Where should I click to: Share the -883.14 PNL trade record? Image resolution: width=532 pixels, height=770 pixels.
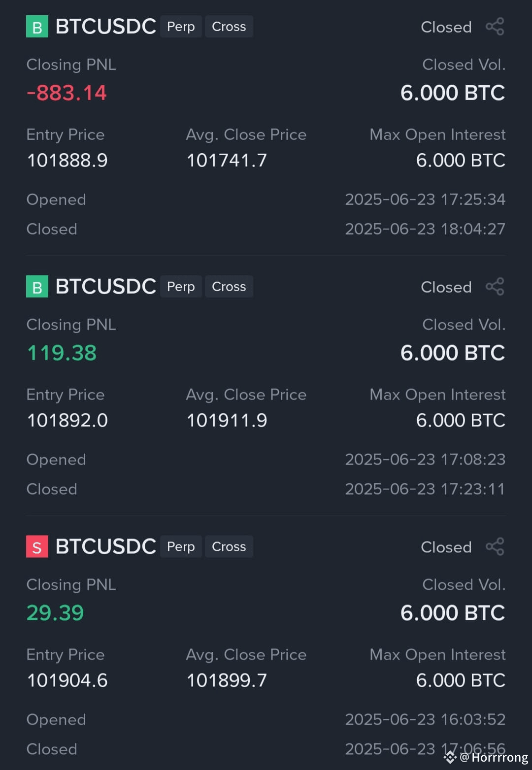tap(495, 27)
